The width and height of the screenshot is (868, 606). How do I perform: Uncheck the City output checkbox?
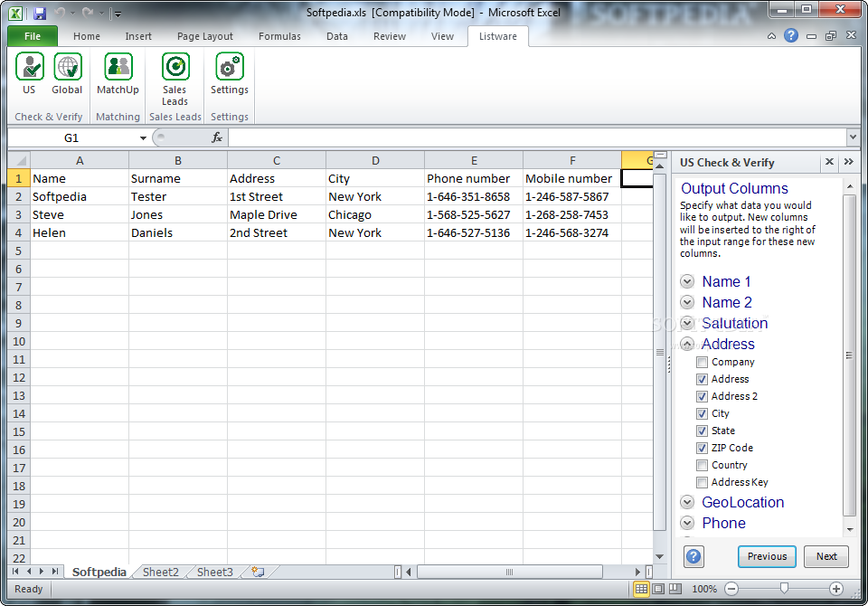(x=702, y=413)
